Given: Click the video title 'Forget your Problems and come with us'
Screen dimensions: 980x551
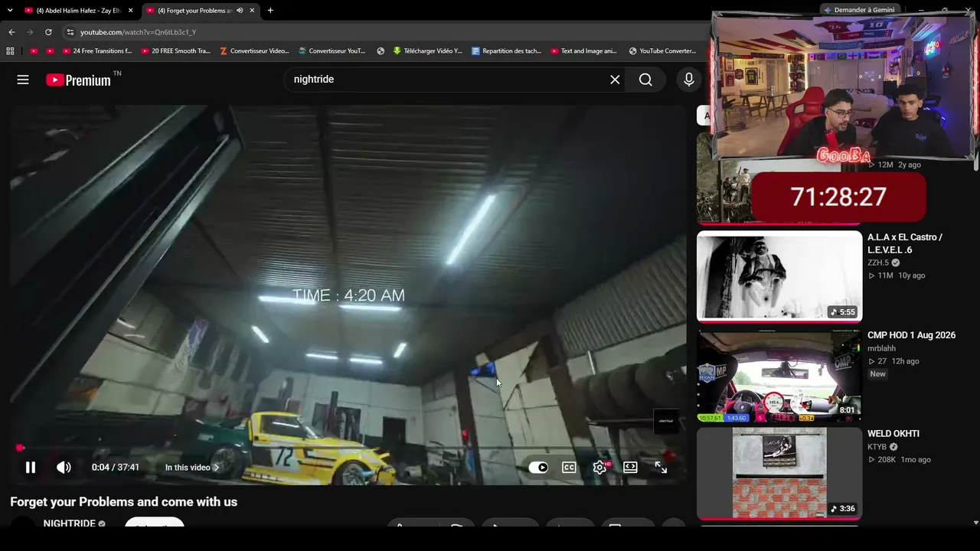Looking at the screenshot, I should coord(124,502).
